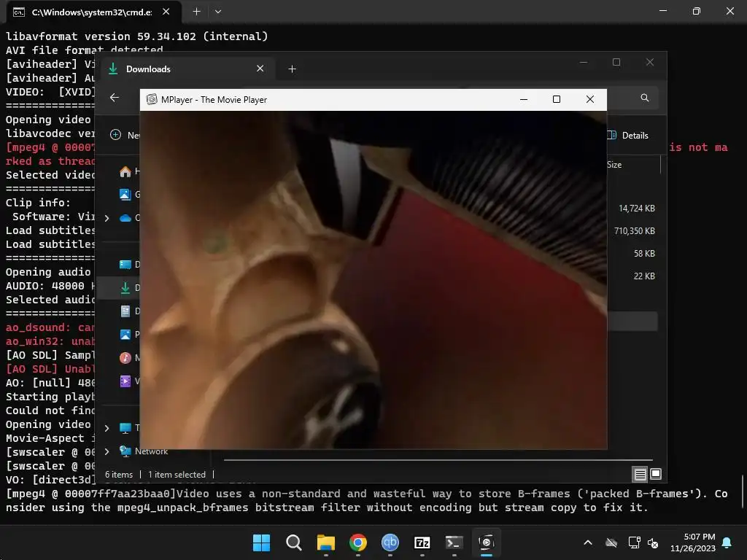This screenshot has width=747, height=560.
Task: Select Desktop icon in Explorer sidebar
Action: (125, 265)
